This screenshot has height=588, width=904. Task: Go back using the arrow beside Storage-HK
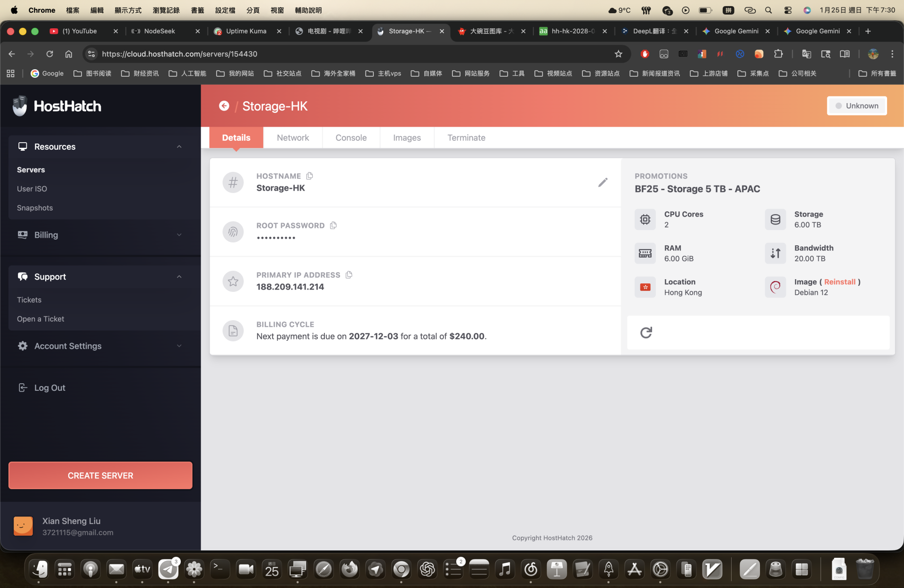coord(224,106)
